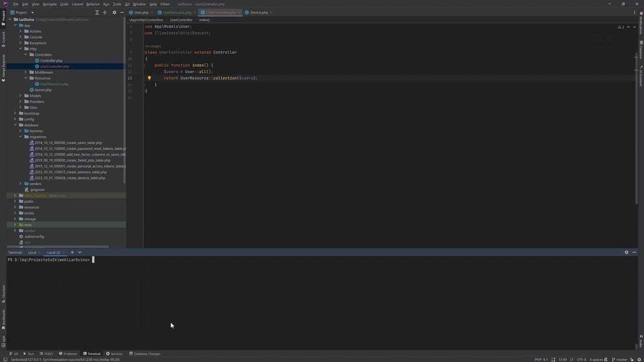The image size is (644, 362).
Task: Close the UserController.php editor tab
Action: coord(239,13)
